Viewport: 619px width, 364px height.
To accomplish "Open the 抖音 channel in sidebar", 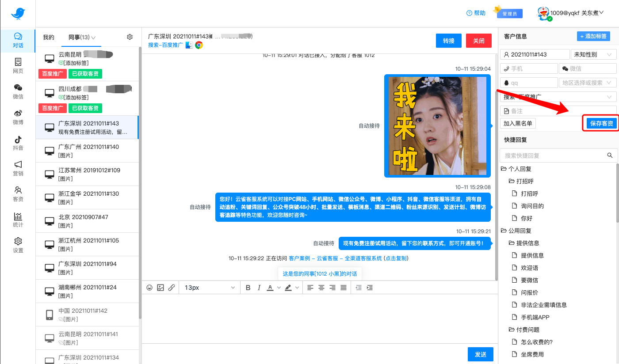I will click(18, 143).
